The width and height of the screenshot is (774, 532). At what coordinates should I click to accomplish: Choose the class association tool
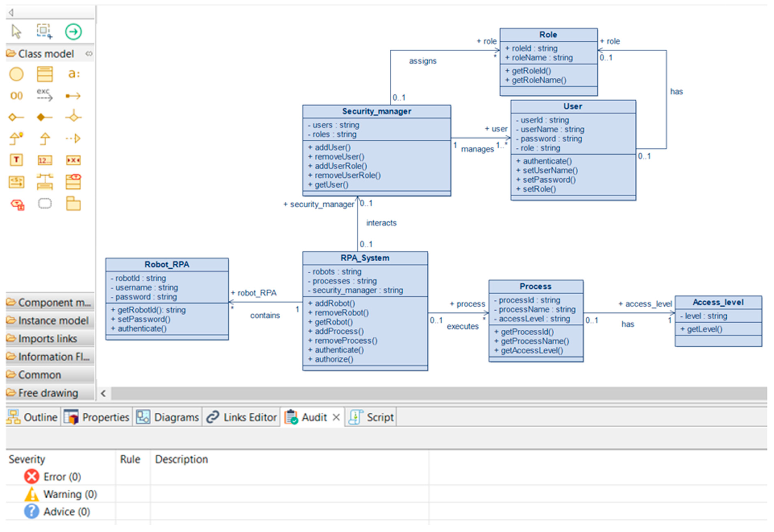pyautogui.click(x=45, y=182)
